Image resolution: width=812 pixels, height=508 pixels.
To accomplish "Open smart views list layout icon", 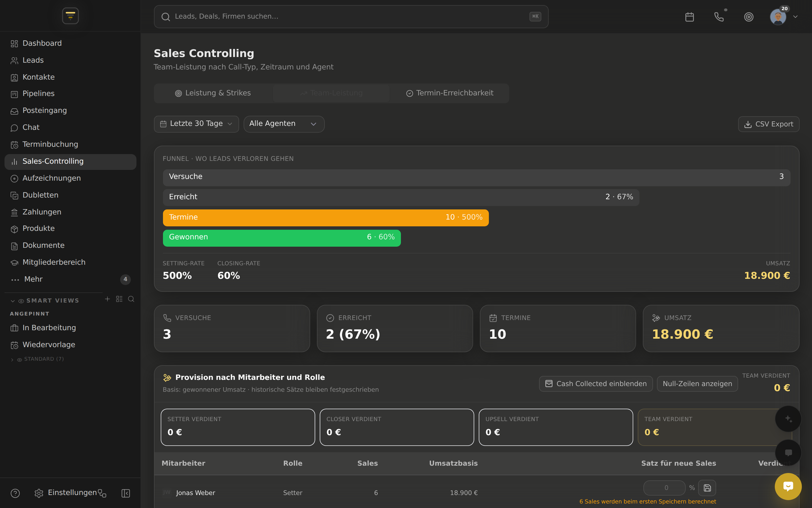I will 119,299.
